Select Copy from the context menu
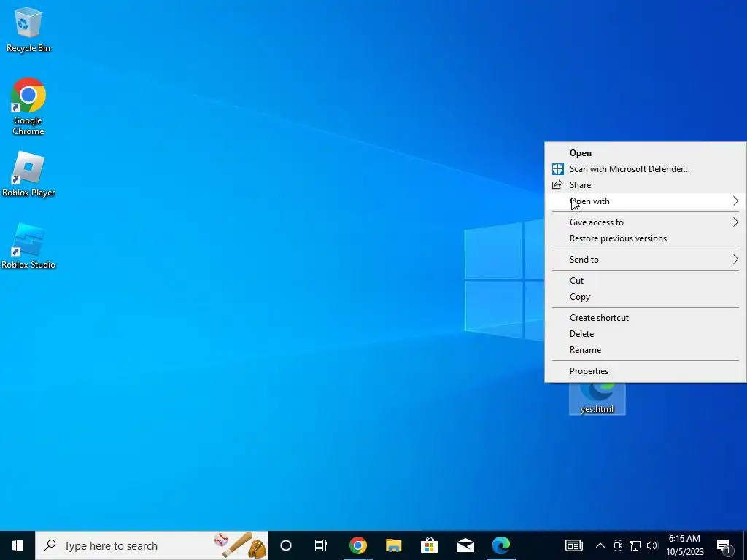 click(645, 297)
